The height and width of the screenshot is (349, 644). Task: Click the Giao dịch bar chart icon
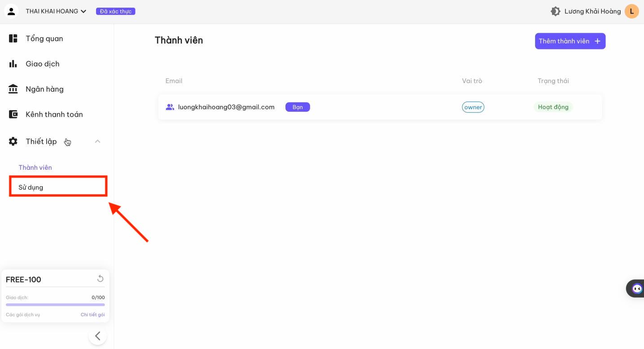pos(13,64)
